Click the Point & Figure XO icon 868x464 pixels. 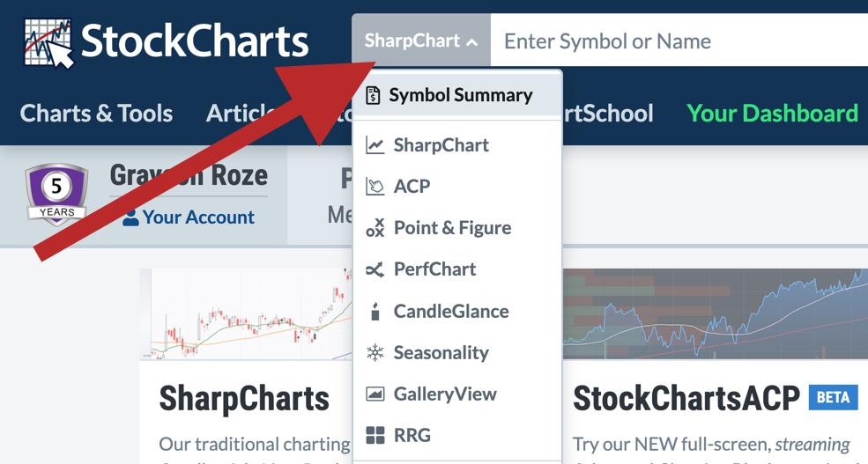pyautogui.click(x=375, y=228)
